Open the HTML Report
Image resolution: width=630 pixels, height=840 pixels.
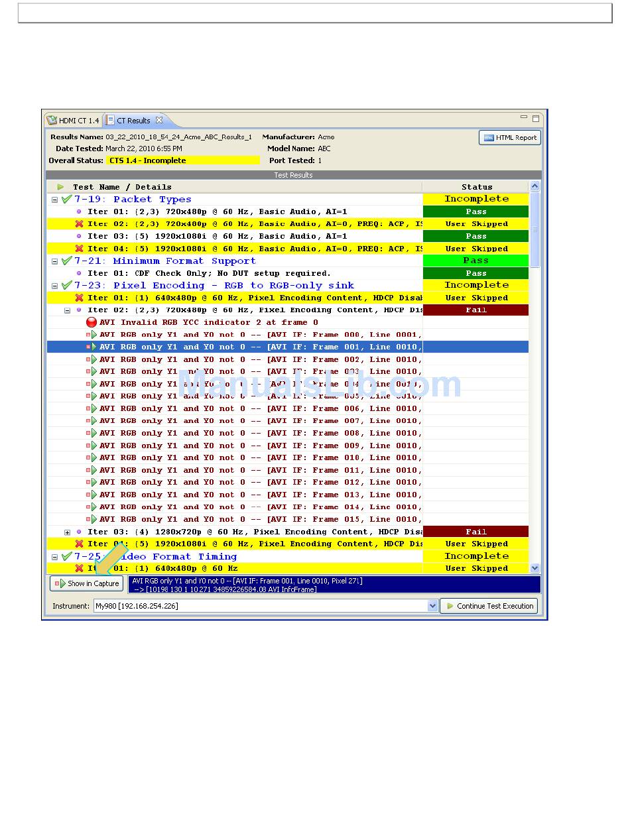coord(509,138)
